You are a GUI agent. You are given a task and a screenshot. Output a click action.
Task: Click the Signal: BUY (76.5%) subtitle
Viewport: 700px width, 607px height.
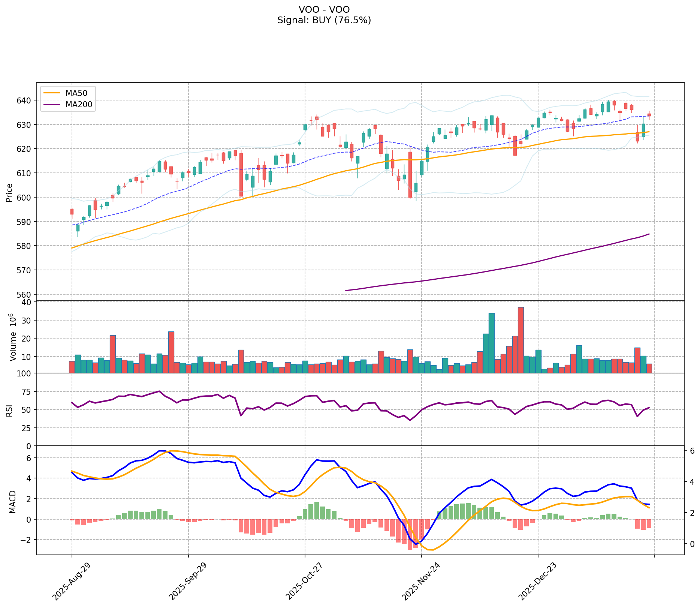(324, 20)
